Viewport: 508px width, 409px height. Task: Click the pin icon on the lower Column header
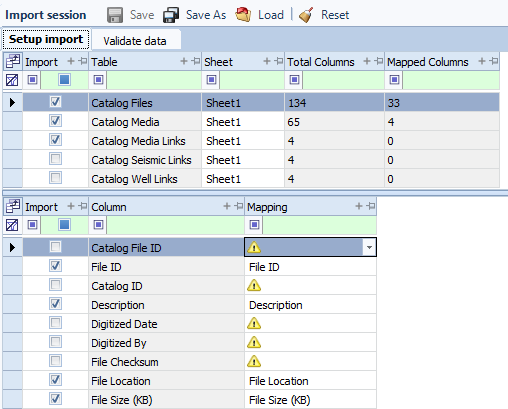[x=239, y=206]
